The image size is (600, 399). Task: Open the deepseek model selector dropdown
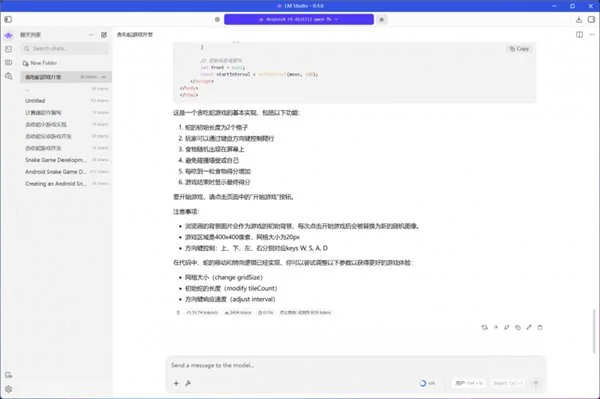(299, 19)
